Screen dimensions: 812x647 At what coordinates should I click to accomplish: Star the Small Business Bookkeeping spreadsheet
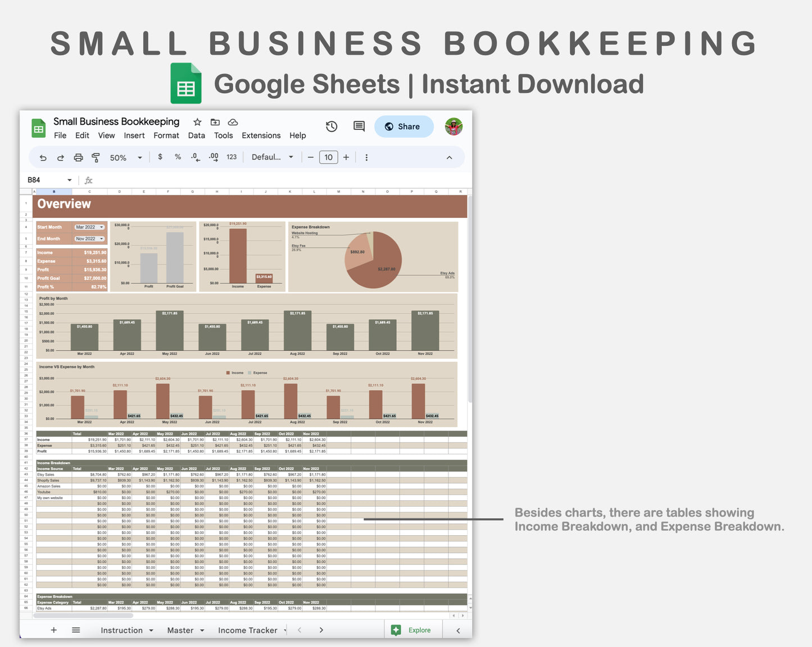[x=197, y=122]
